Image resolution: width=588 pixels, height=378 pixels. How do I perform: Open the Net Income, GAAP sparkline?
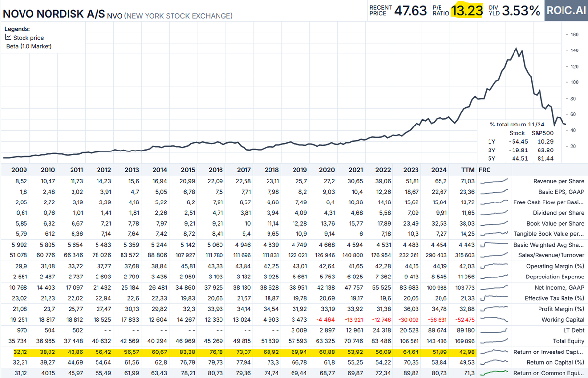pyautogui.click(x=494, y=288)
